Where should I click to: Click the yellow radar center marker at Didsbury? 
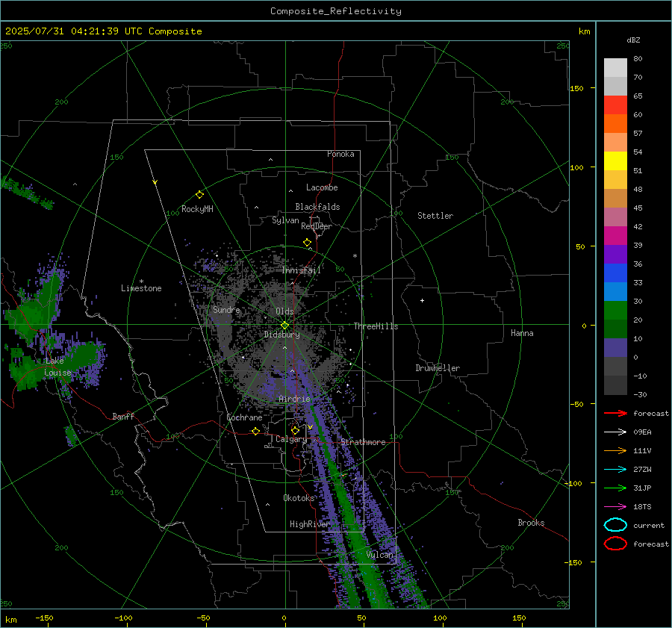coord(284,326)
